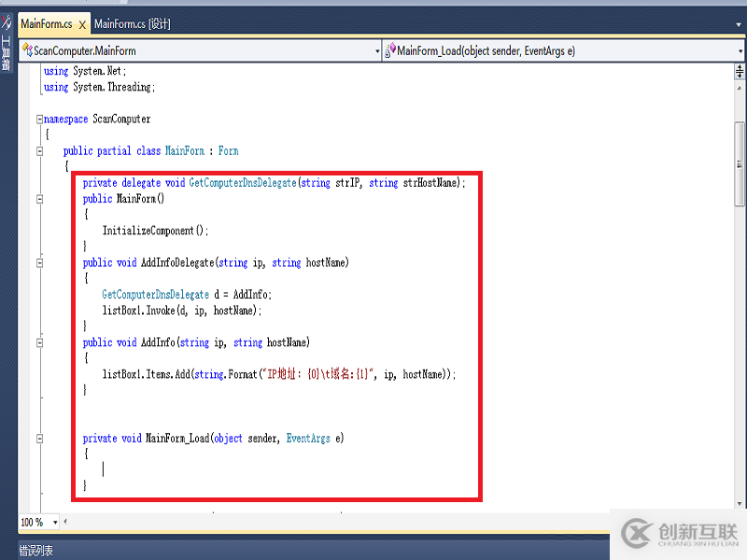Open the 100 % zoom level dropdown
The image size is (747, 560).
55,523
